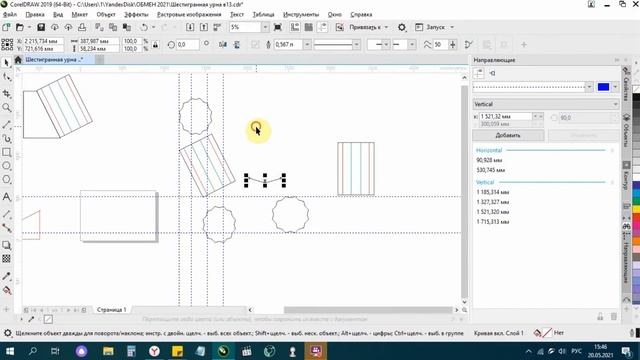Open Options with the gear icon
The width and height of the screenshot is (640, 360).
[x=402, y=27]
